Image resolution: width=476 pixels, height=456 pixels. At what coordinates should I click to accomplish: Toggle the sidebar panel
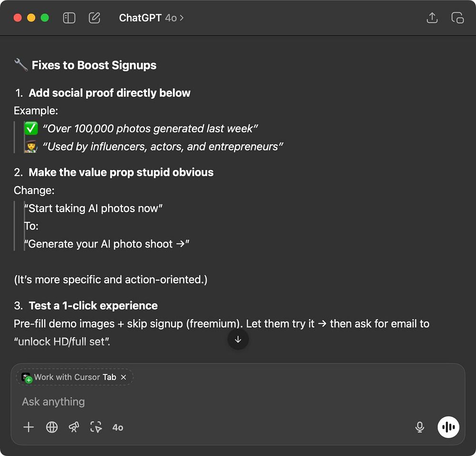tap(69, 18)
